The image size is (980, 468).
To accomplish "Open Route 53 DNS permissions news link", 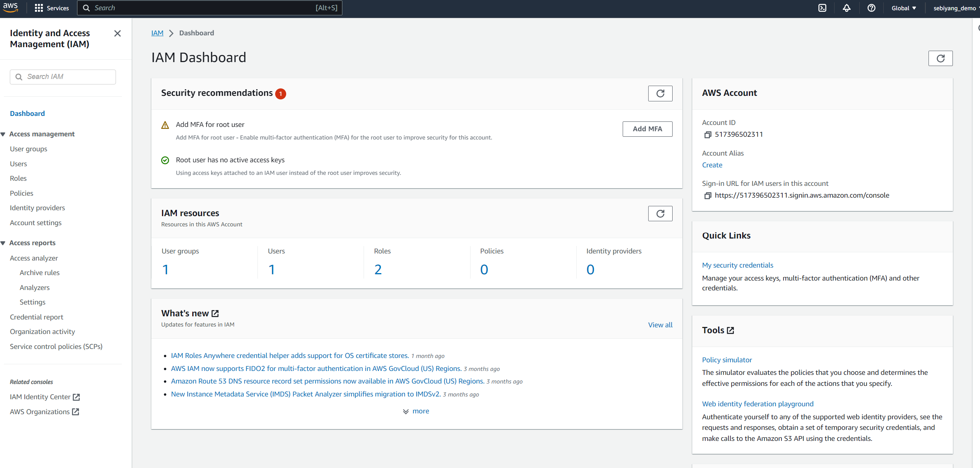I will [327, 381].
